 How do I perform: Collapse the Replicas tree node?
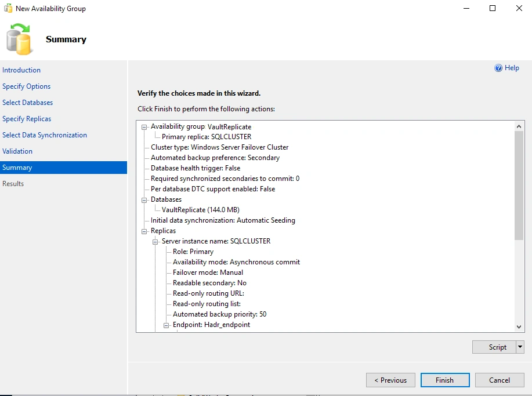tap(144, 231)
